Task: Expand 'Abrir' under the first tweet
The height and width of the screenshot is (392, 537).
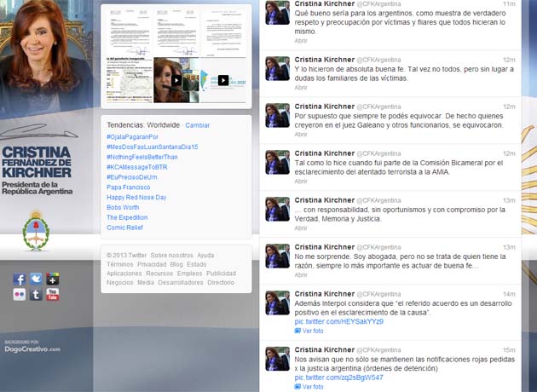Action: (x=301, y=40)
